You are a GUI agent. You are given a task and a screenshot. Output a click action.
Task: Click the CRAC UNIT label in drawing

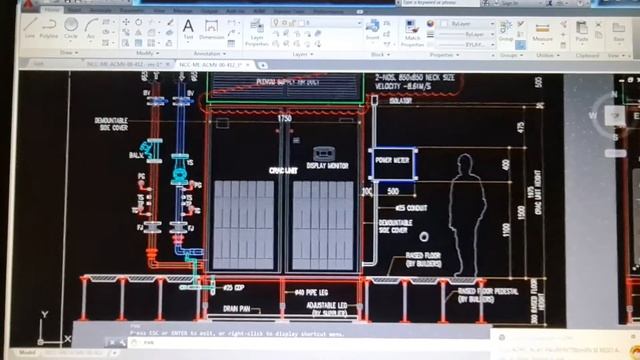point(283,170)
